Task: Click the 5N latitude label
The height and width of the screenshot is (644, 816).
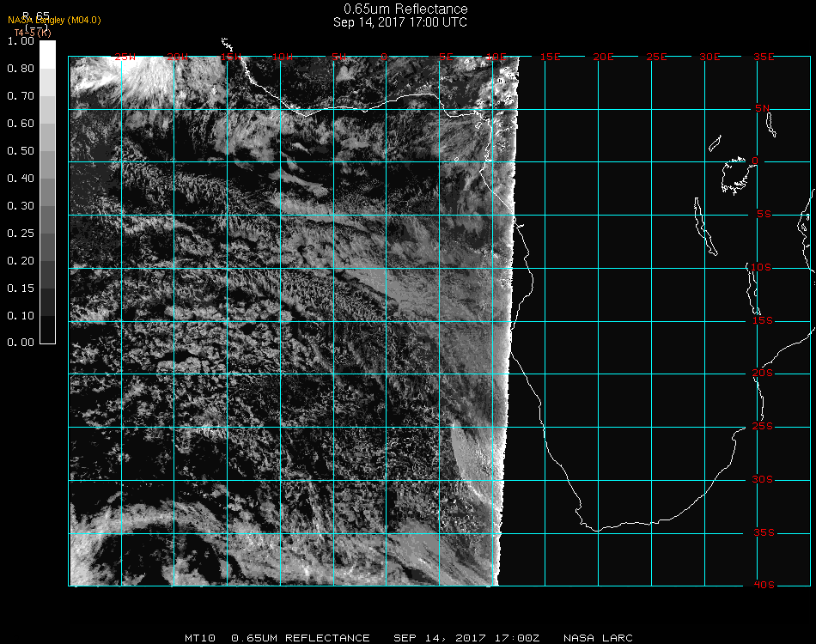Action: (763, 109)
